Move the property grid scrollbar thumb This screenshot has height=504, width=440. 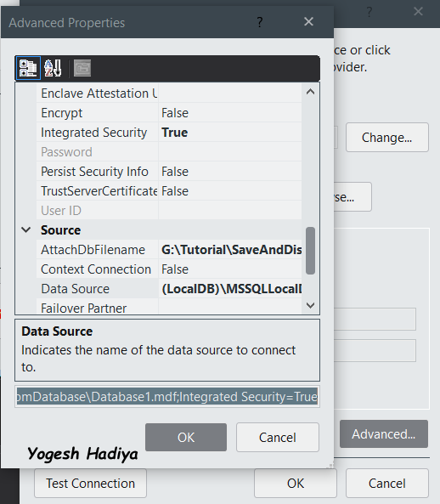click(x=310, y=251)
